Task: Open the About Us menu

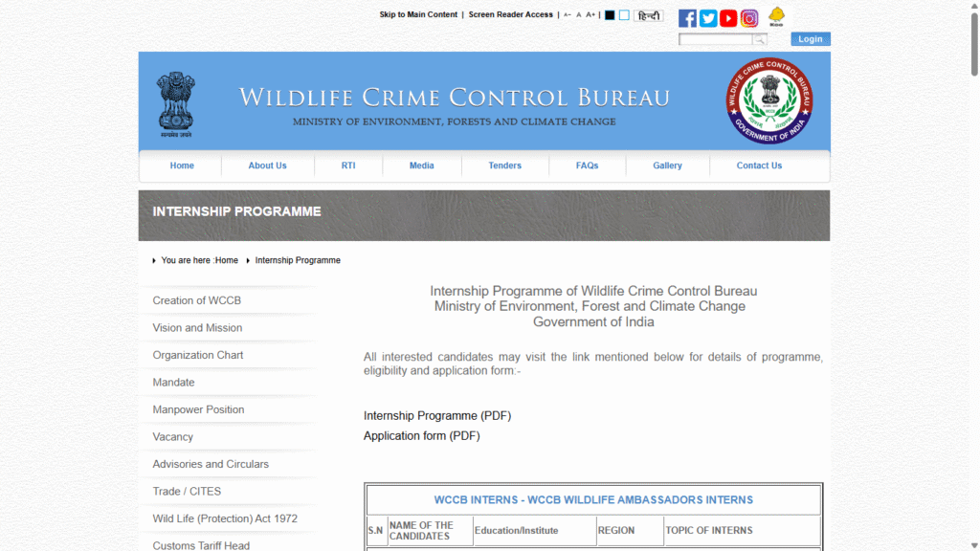Action: coord(268,165)
